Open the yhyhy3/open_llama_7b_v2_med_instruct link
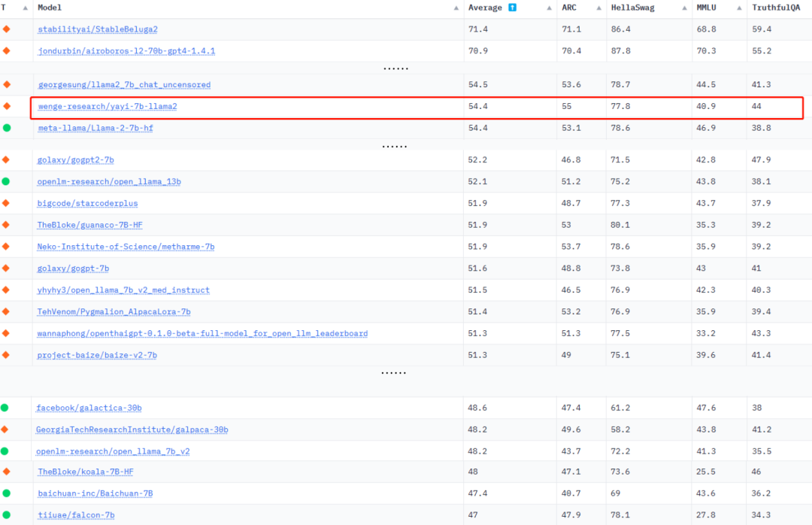The image size is (812, 525). pyautogui.click(x=123, y=291)
